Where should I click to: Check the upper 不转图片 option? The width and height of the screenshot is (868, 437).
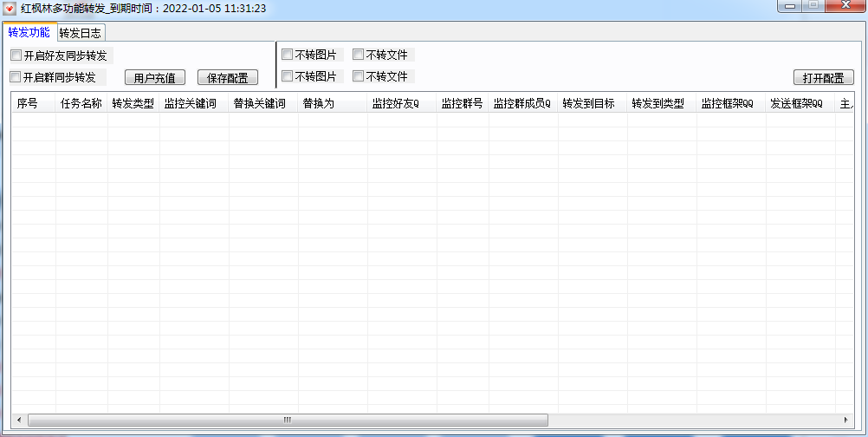click(x=288, y=55)
